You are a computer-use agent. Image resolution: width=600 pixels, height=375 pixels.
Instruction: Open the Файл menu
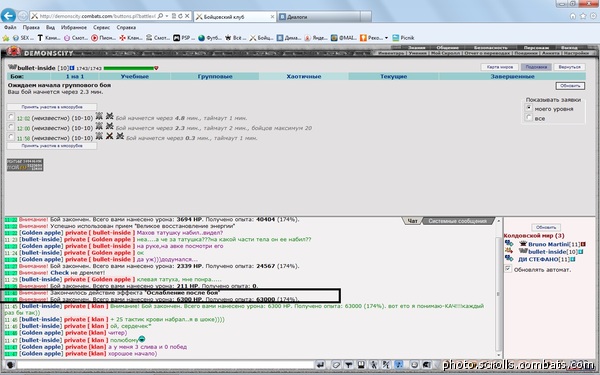tap(10, 28)
